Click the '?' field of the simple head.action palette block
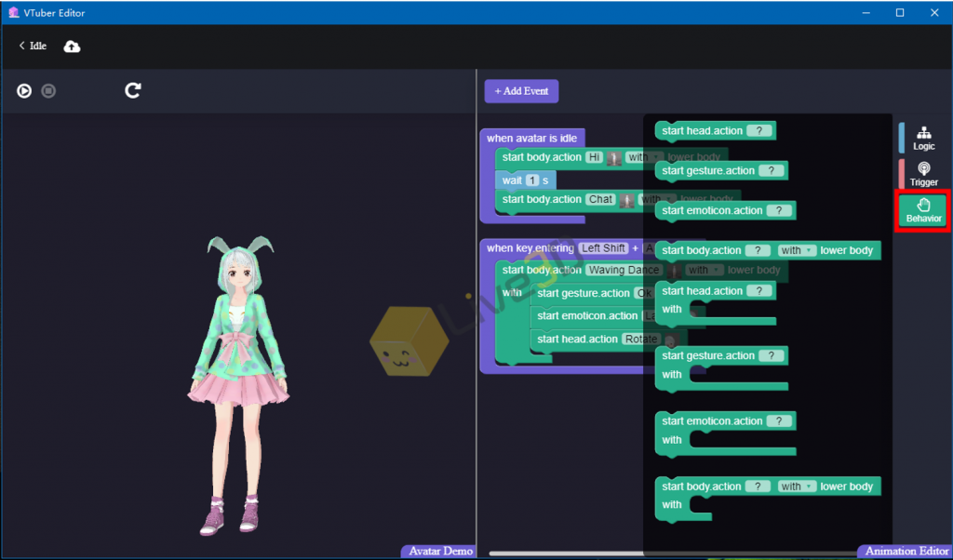Screen dimensions: 953x560 [x=758, y=130]
